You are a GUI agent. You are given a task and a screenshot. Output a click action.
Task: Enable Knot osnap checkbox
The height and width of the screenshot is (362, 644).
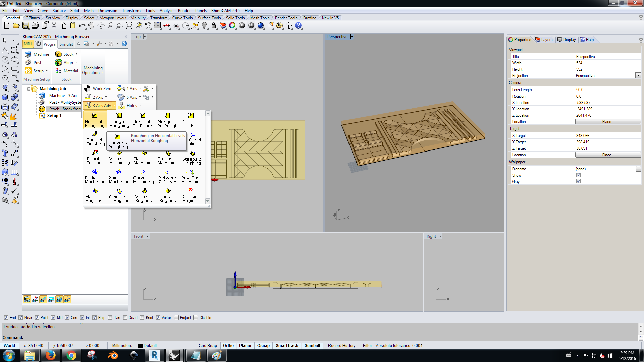[x=142, y=318]
